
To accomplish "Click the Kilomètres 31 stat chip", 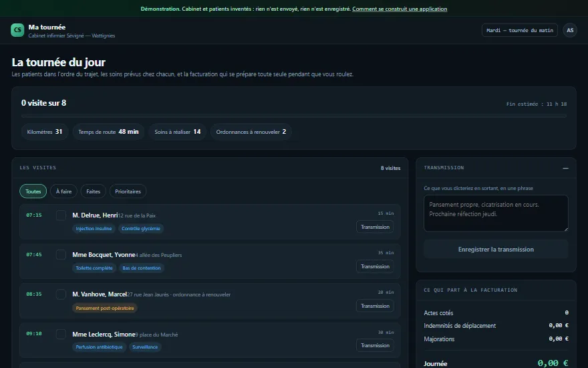I will coord(45,132).
